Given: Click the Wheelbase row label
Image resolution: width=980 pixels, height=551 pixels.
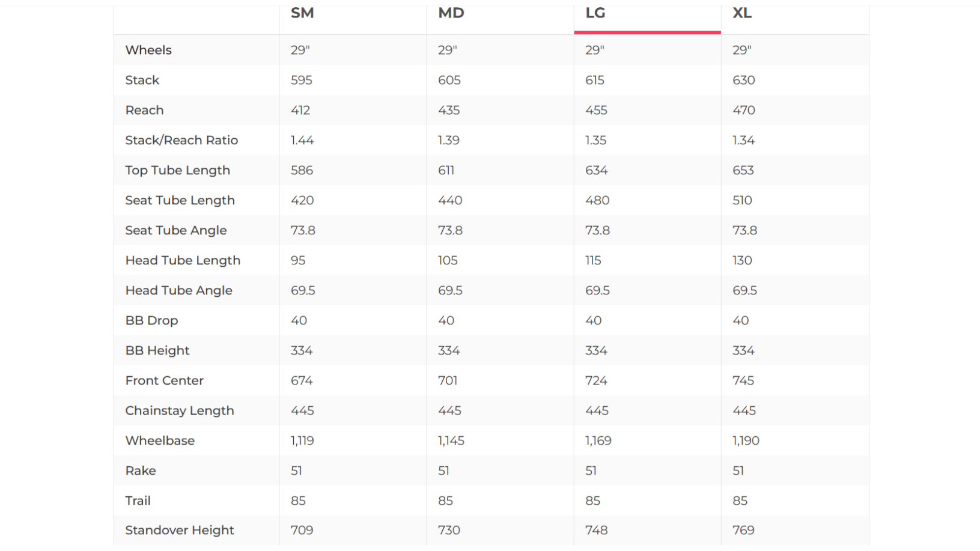Looking at the screenshot, I should point(160,440).
